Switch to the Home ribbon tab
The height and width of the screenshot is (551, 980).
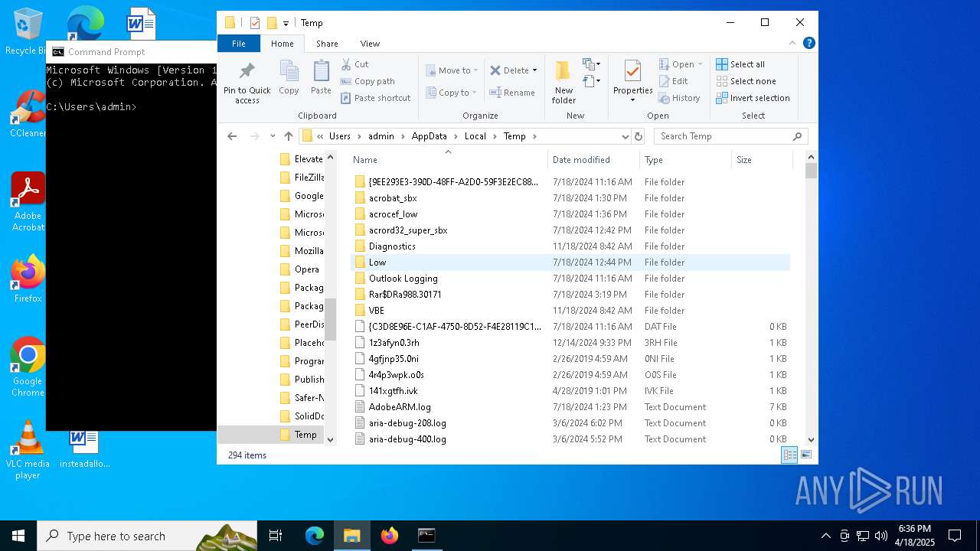coord(282,44)
